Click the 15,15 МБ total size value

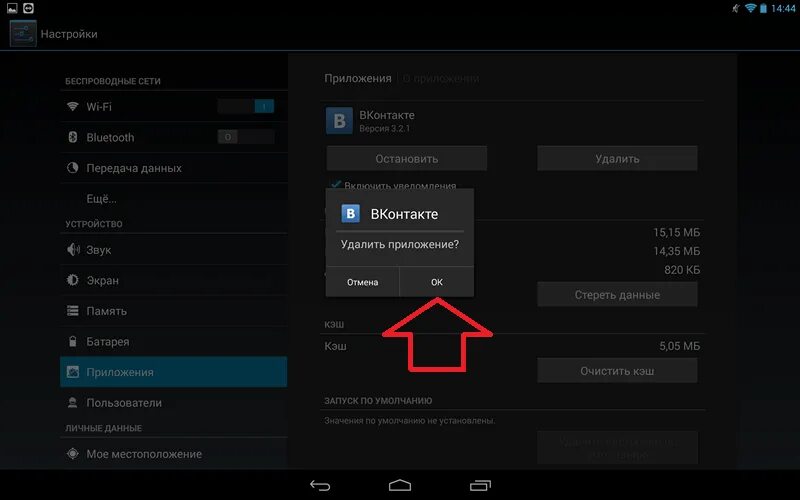tap(677, 232)
